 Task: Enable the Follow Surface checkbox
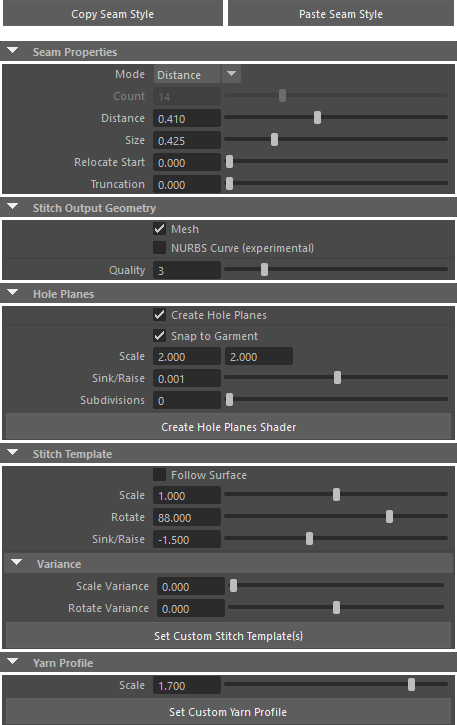coord(160,474)
